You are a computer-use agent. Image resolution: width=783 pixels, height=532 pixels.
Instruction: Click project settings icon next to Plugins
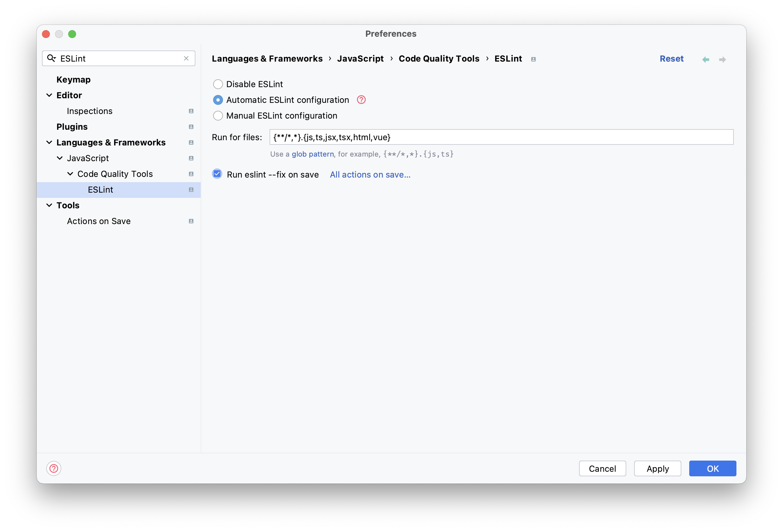(191, 127)
